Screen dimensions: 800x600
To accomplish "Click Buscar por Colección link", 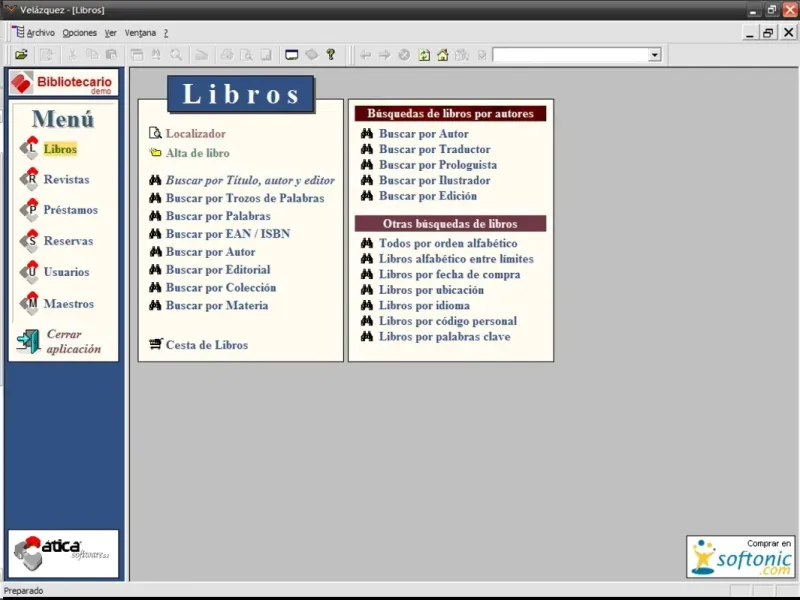I will pyautogui.click(x=221, y=287).
